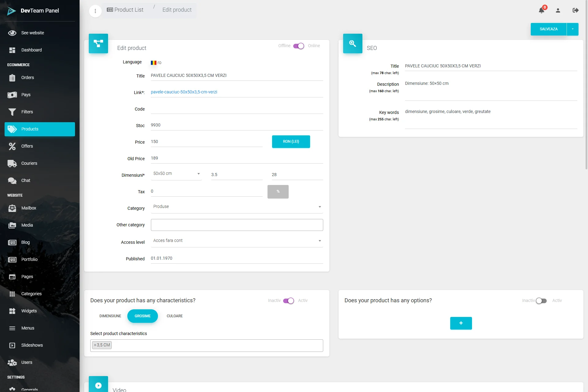Viewport: 588px width, 392px height.
Task: Open the Dimensiuni 50x50 cm dropdown
Action: (x=176, y=174)
